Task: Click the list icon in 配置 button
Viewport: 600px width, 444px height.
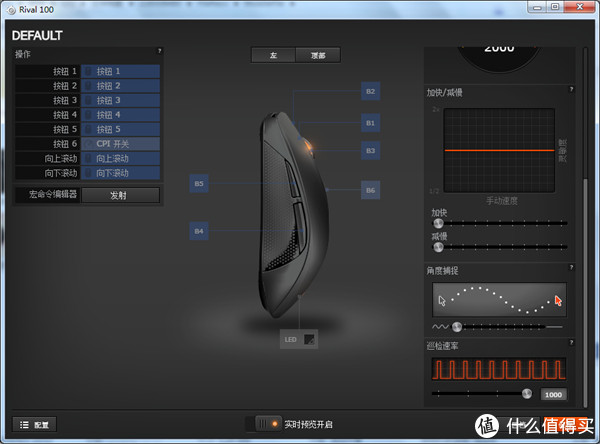Action: (24, 424)
